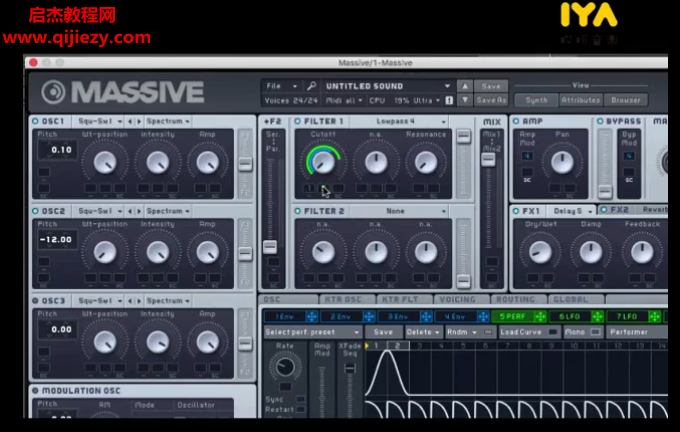Go to previous preset with up arrow

pos(464,86)
